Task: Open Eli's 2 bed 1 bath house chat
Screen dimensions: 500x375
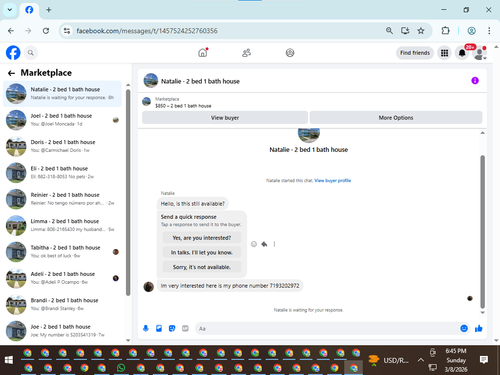Action: coord(62,172)
